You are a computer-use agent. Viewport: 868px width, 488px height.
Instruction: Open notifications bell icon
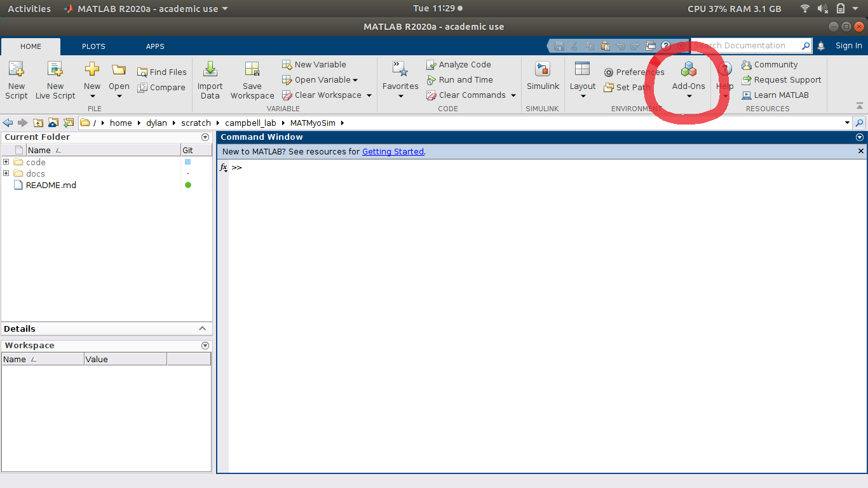(821, 46)
